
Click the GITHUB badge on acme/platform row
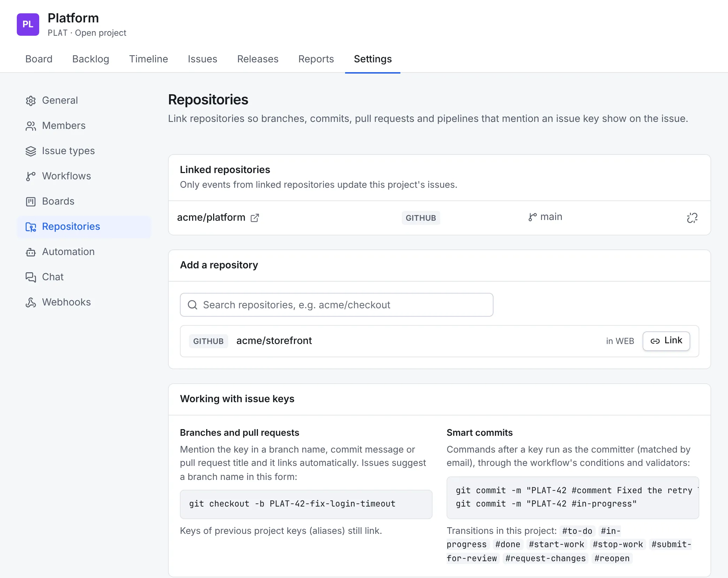click(421, 218)
